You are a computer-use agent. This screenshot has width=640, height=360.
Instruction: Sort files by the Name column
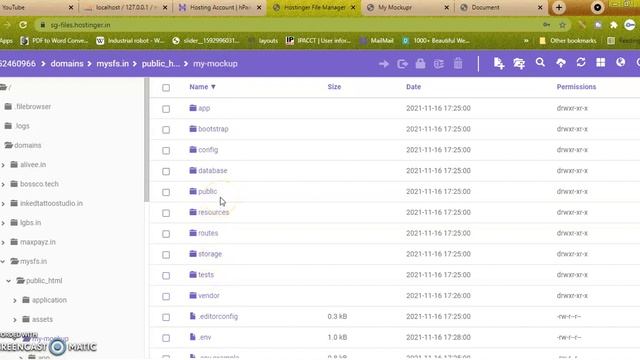[x=202, y=87]
